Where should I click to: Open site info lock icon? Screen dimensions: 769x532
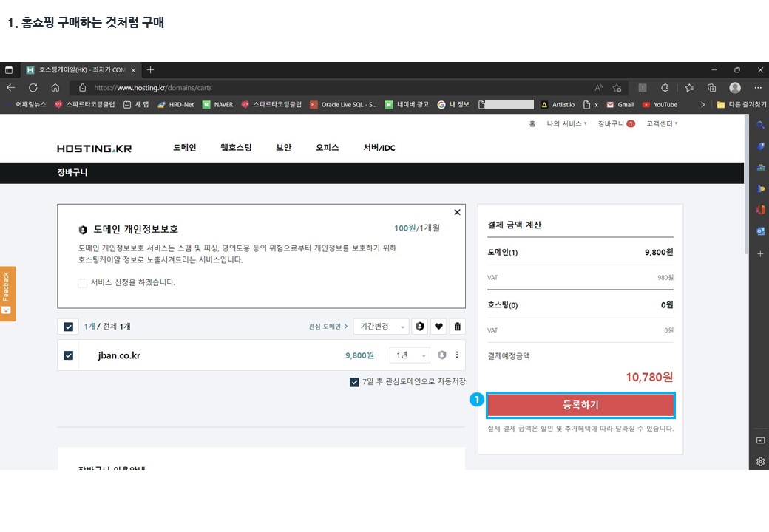click(82, 88)
